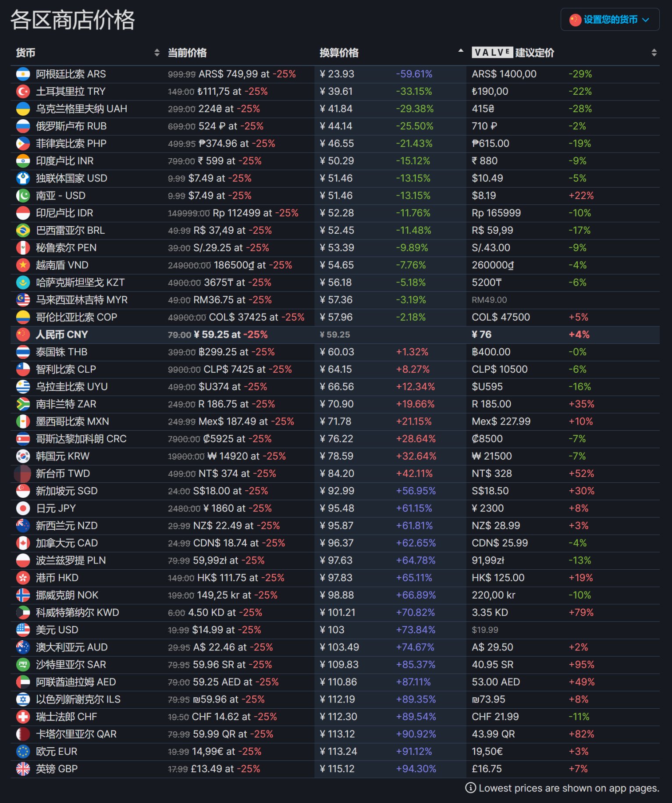Click the +95% value in SAR row
Image resolution: width=672 pixels, height=803 pixels.
tap(582, 664)
